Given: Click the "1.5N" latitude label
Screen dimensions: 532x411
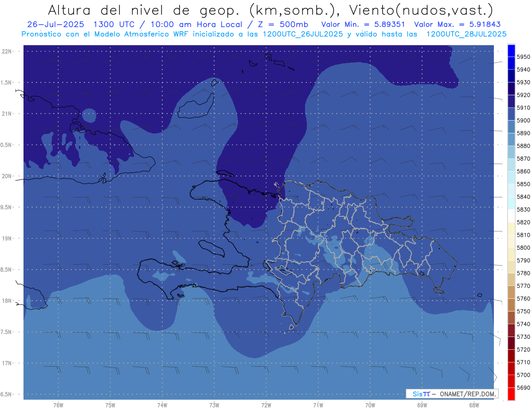Looking at the screenshot, I should (6, 82).
